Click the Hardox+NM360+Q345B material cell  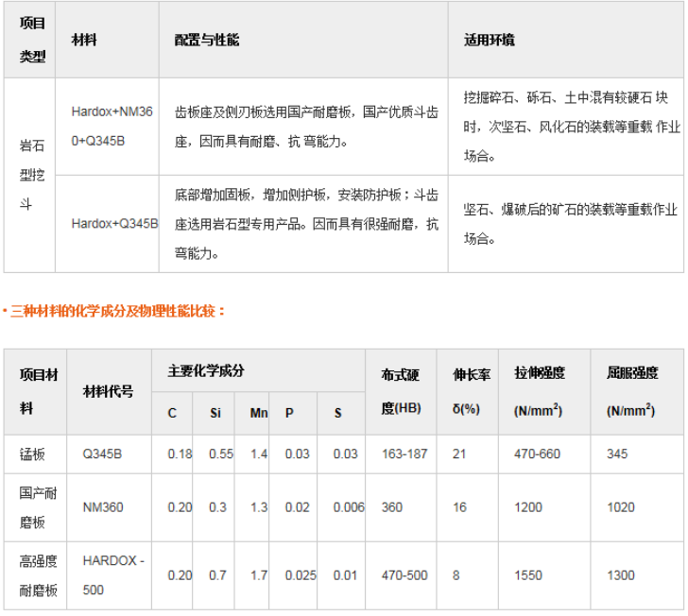112,127
